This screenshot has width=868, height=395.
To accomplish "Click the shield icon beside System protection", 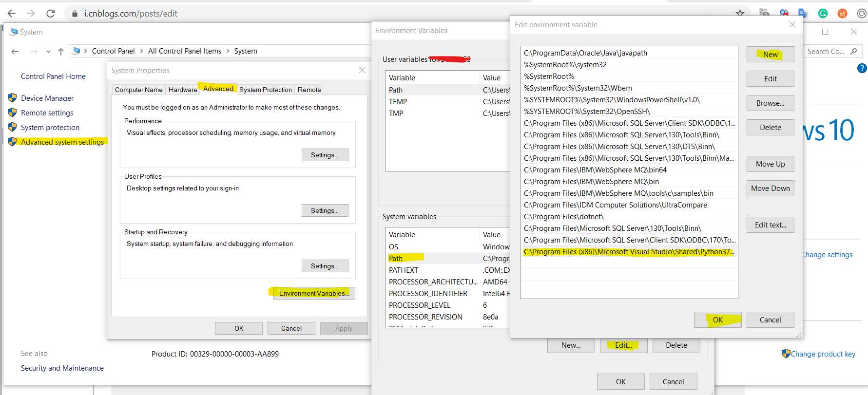I will tap(12, 127).
